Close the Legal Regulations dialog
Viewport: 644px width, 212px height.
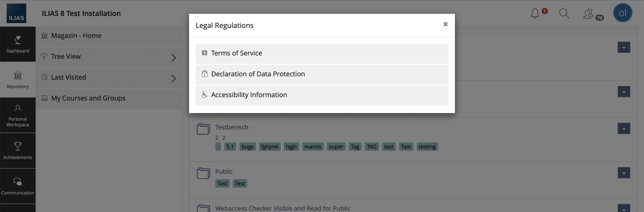(x=445, y=24)
